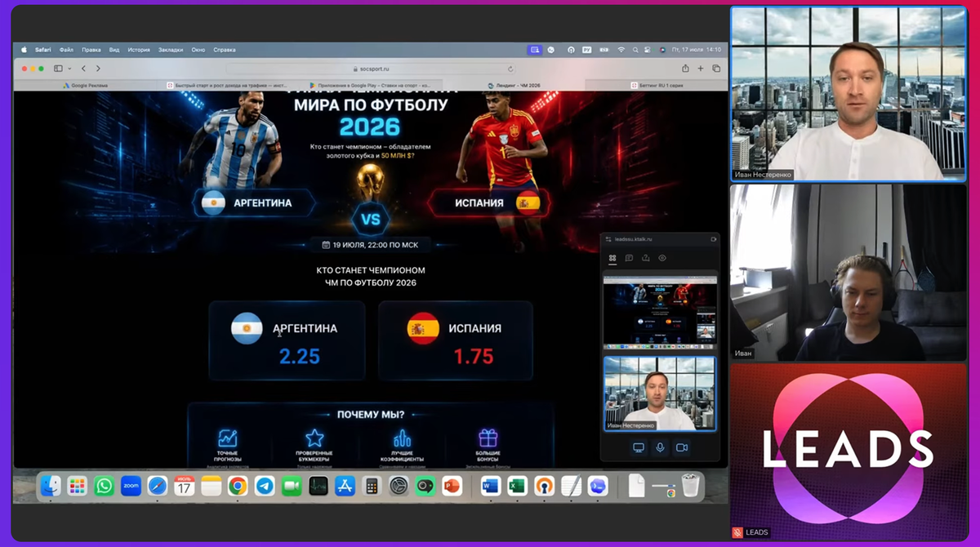Image resolution: width=980 pixels, height=547 pixels.
Task: Toggle screen sharing monitor button in ktalk
Action: coord(639,447)
